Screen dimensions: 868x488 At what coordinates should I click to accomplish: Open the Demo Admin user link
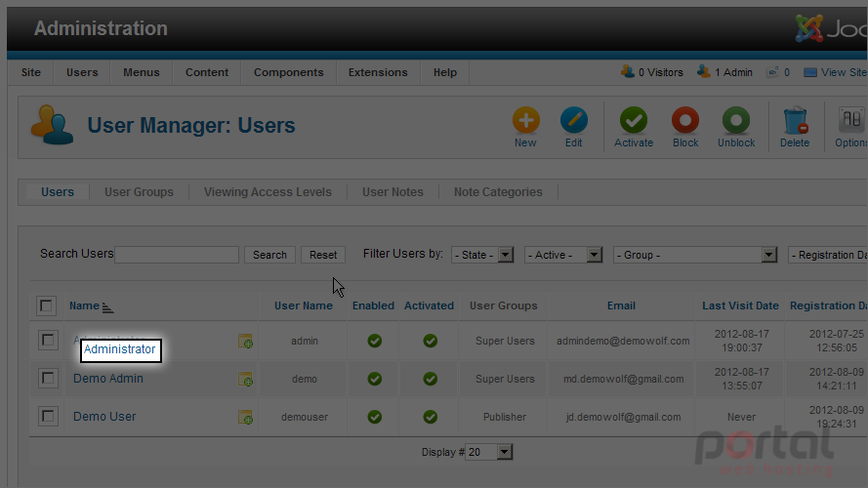click(x=108, y=379)
